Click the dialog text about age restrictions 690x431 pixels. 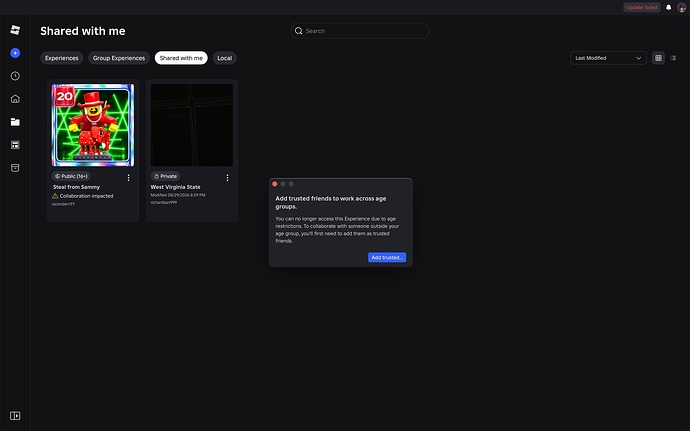coord(337,230)
